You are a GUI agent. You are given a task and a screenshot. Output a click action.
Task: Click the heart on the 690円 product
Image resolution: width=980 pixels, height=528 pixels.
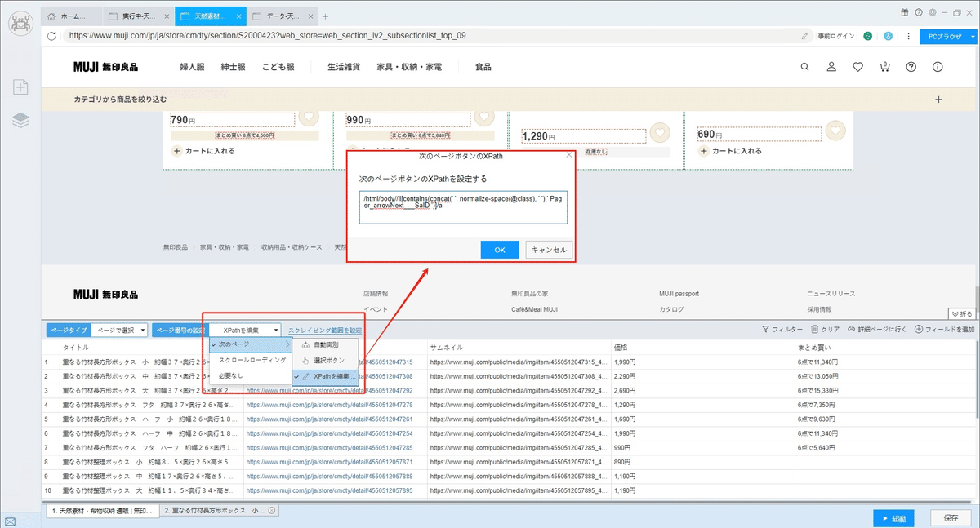click(x=835, y=130)
